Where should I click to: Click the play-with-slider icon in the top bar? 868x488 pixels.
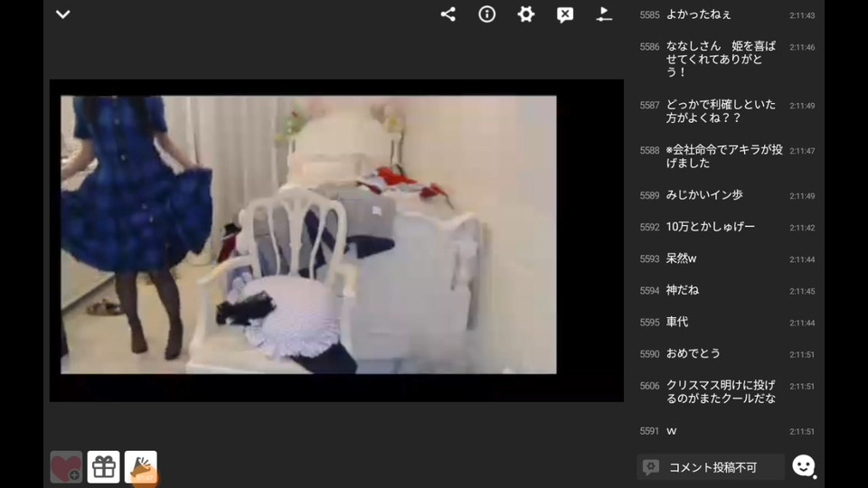(604, 14)
